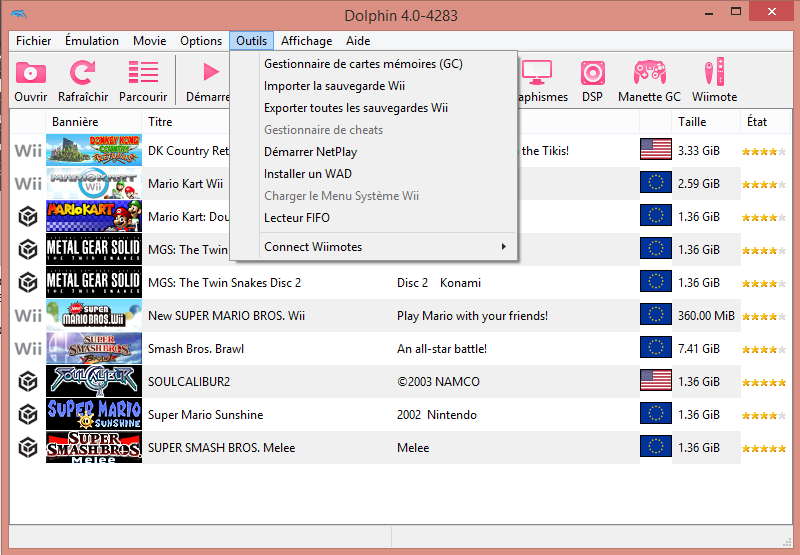
Task: Select Super Smash Bros Melee banner
Action: click(x=94, y=447)
